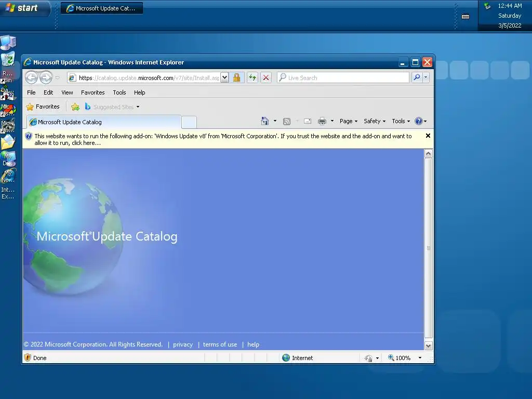Viewport: 532px width, 399px height.
Task: Expand the zoom level dropdown arrow
Action: [420, 358]
